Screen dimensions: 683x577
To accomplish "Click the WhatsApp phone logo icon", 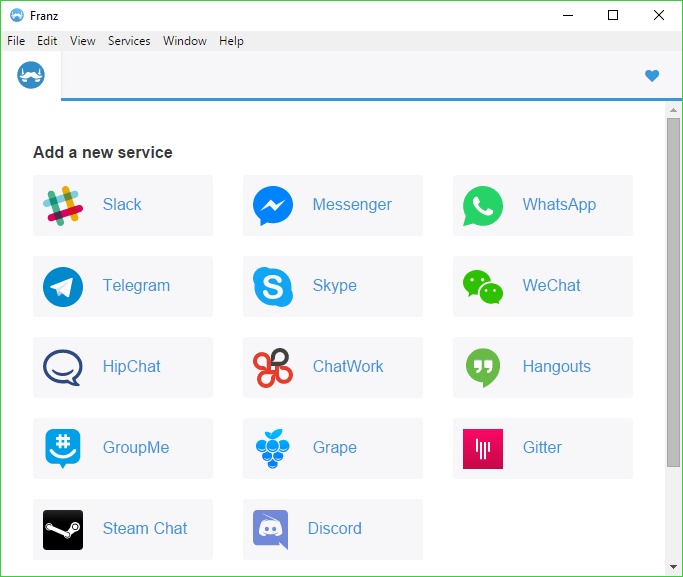I will tap(483, 206).
